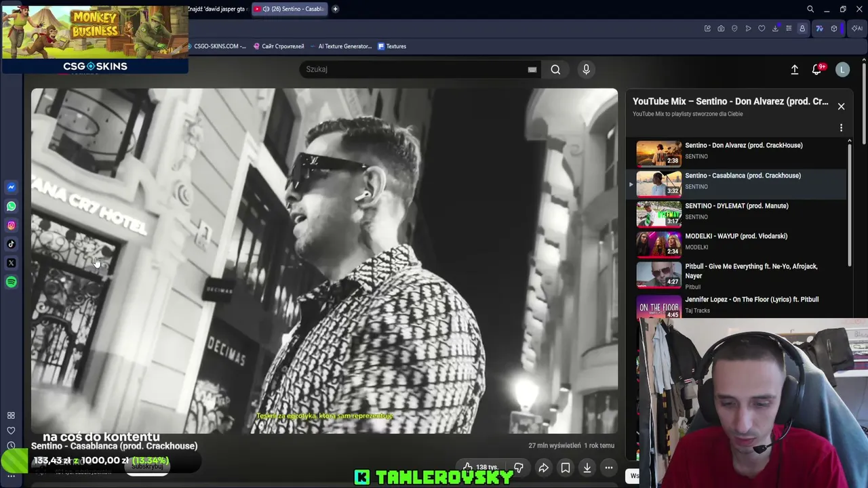Play Pitbull - Give Me Everything from playlist
This screenshot has width=868, height=488.
736,277
